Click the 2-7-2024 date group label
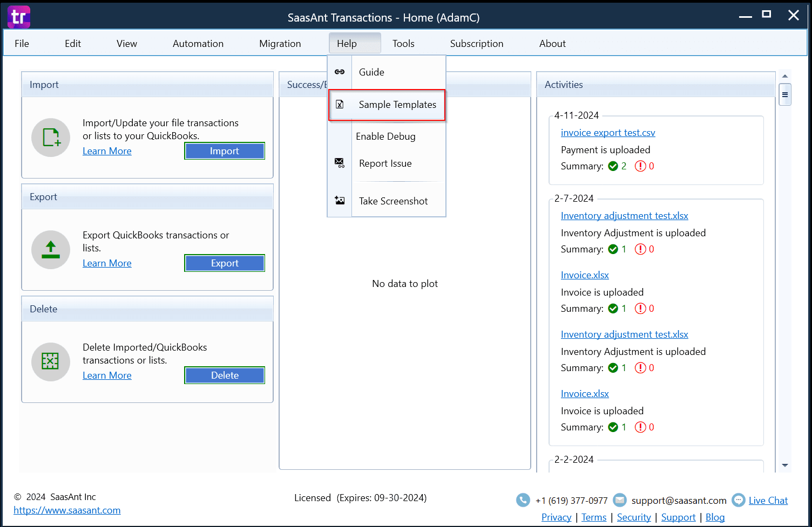This screenshot has width=812, height=527. 574,199
